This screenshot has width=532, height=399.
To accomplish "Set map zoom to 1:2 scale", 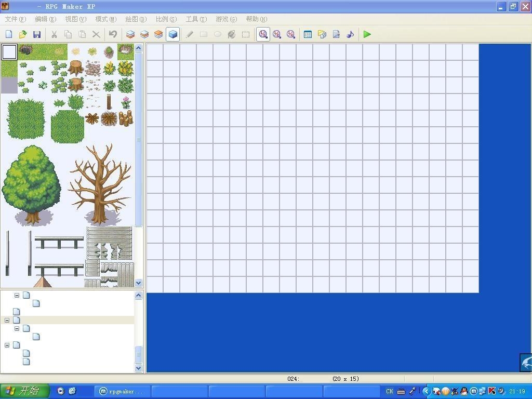I will [x=277, y=34].
